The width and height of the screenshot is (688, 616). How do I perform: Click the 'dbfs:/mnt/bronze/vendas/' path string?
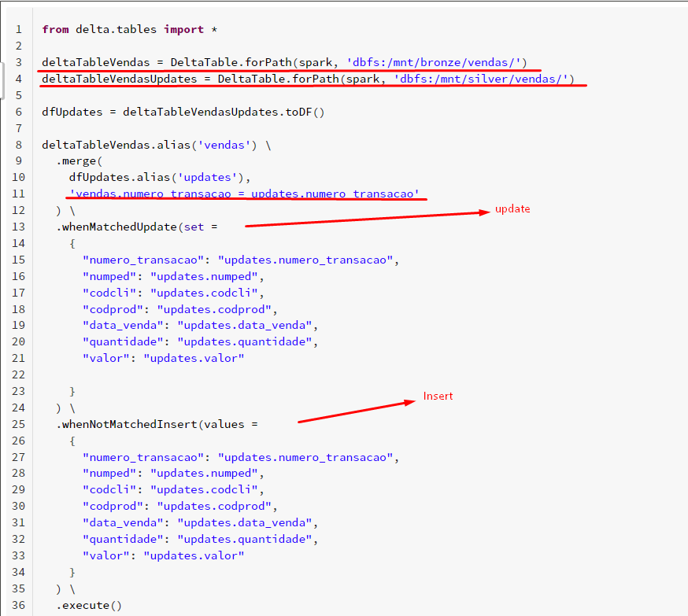coord(437,62)
